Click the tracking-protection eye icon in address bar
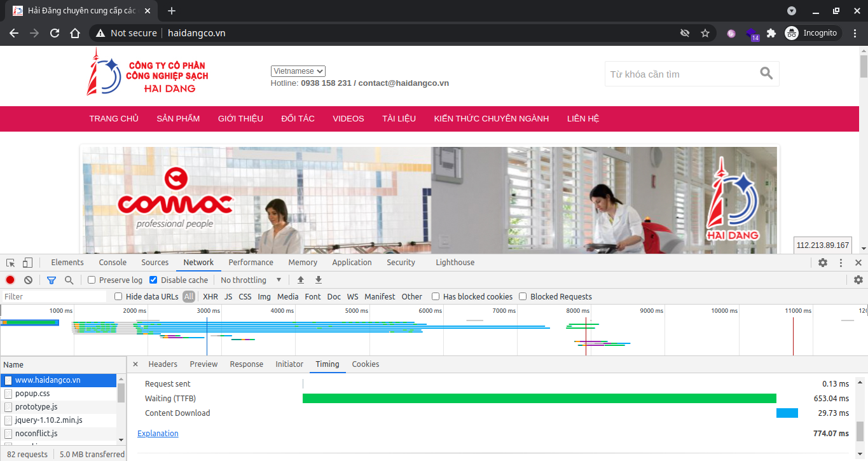Screen dimensions: 868x461 click(685, 33)
